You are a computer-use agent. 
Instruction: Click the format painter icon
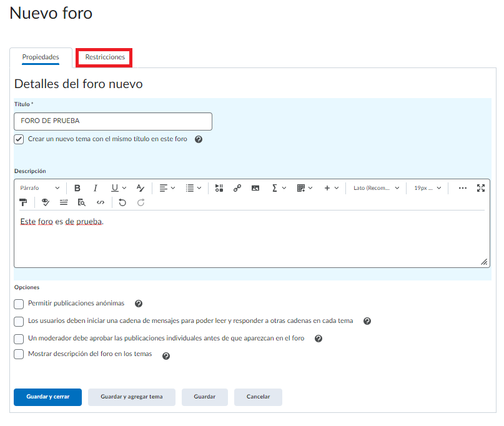(x=23, y=202)
